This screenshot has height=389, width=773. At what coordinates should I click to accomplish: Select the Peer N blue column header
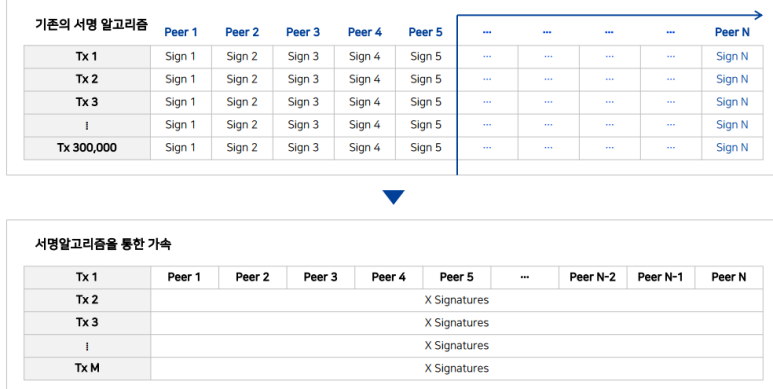pyautogui.click(x=732, y=32)
